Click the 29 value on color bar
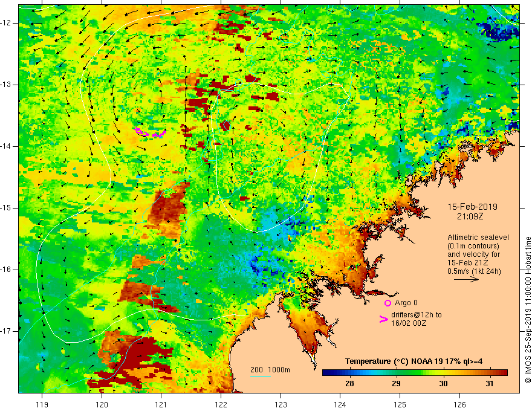 tap(397, 384)
